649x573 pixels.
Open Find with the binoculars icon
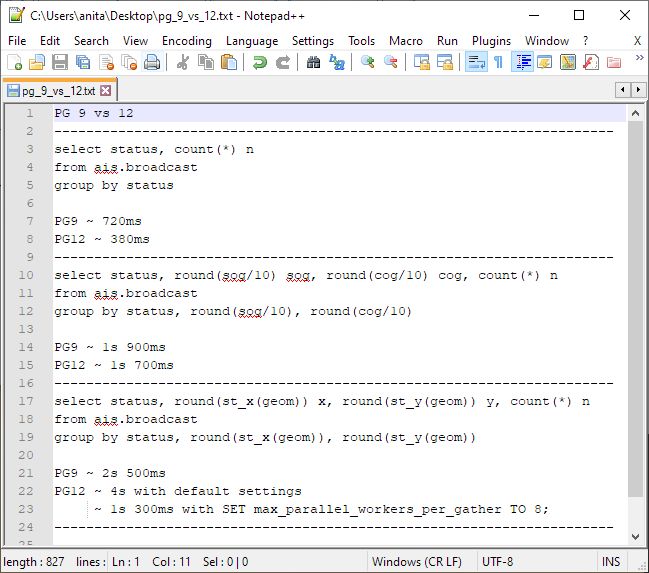pos(314,62)
